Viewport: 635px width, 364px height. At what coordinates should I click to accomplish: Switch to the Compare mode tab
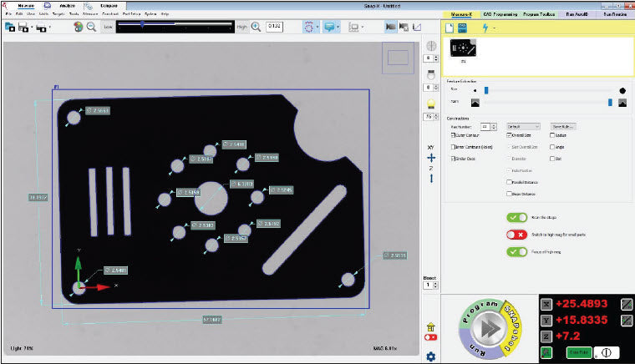point(109,6)
